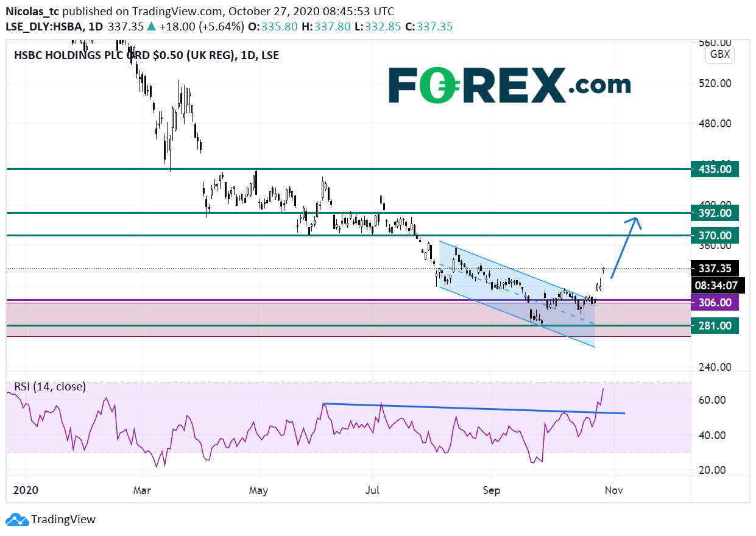Click the TradingView cloud logo icon
The width and height of the screenshot is (756, 536).
tap(17, 520)
